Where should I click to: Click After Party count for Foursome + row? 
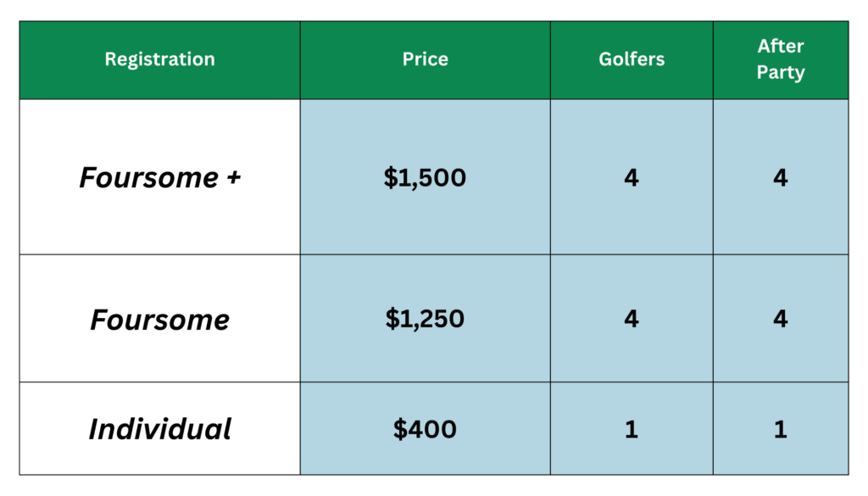(781, 177)
